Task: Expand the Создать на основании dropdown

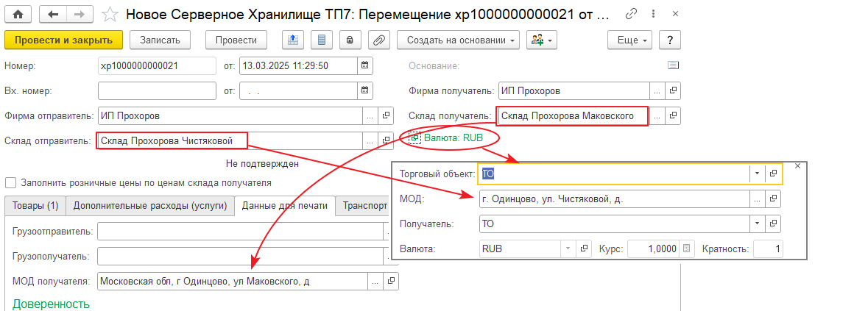Action: (x=458, y=40)
